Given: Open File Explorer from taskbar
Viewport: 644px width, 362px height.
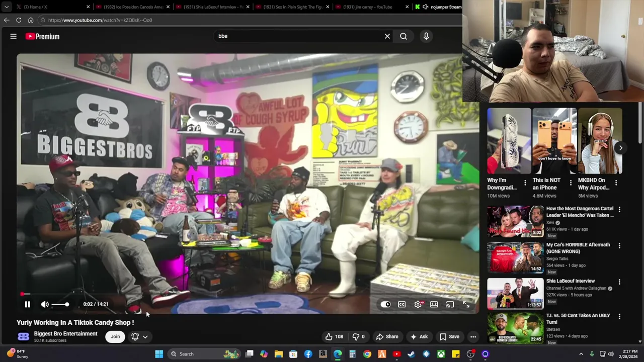Looking at the screenshot, I should [x=278, y=354].
